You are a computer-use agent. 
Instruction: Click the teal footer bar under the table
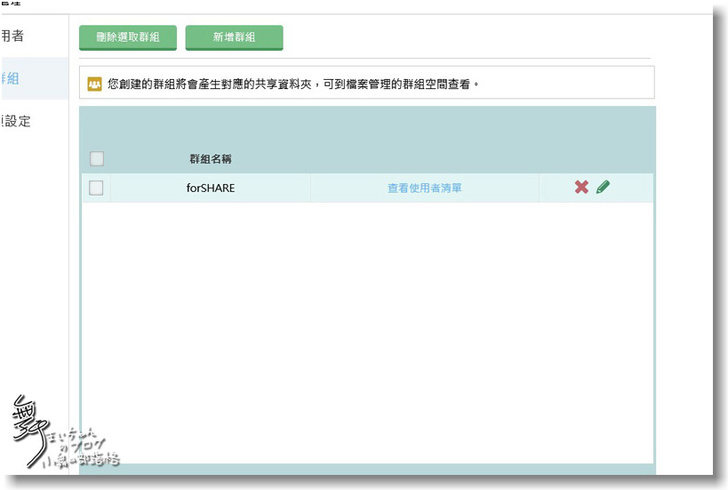pyautogui.click(x=367, y=470)
